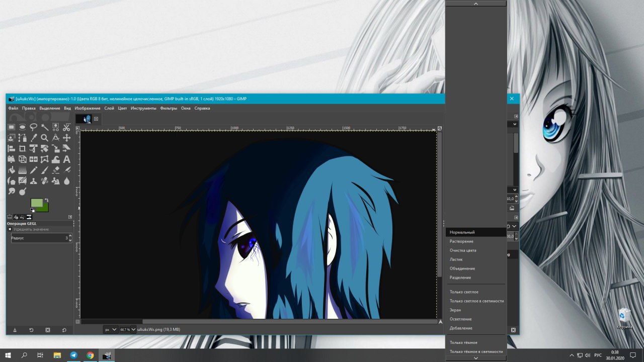Select the Perspective Clone tool
This screenshot has width=644, height=362.
click(56, 180)
